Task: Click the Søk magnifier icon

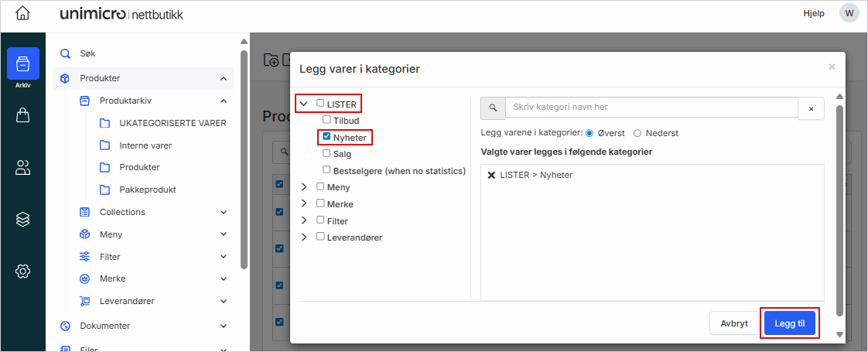Action: (x=65, y=53)
